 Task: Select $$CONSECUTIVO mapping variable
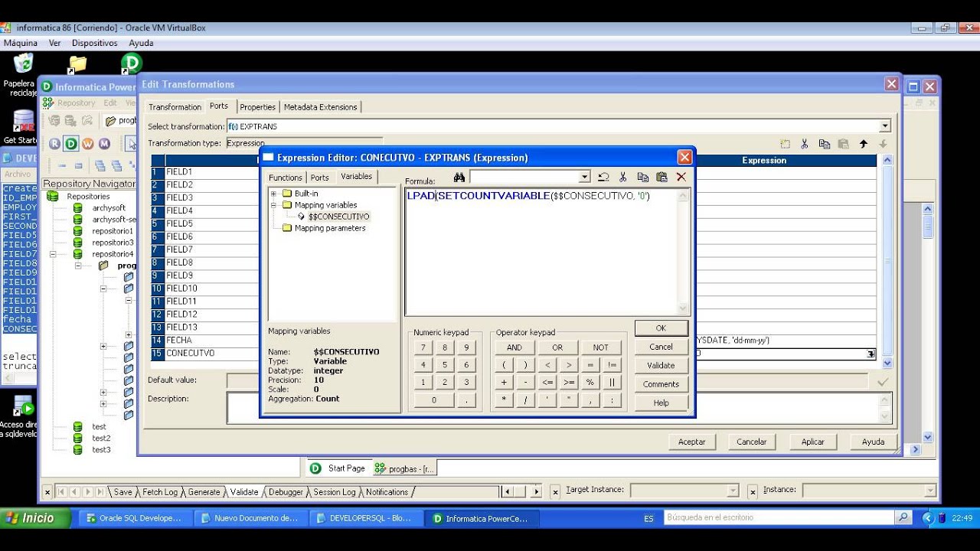[338, 217]
